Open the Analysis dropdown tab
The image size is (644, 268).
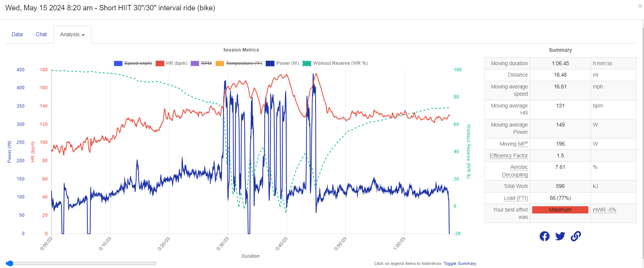72,34
